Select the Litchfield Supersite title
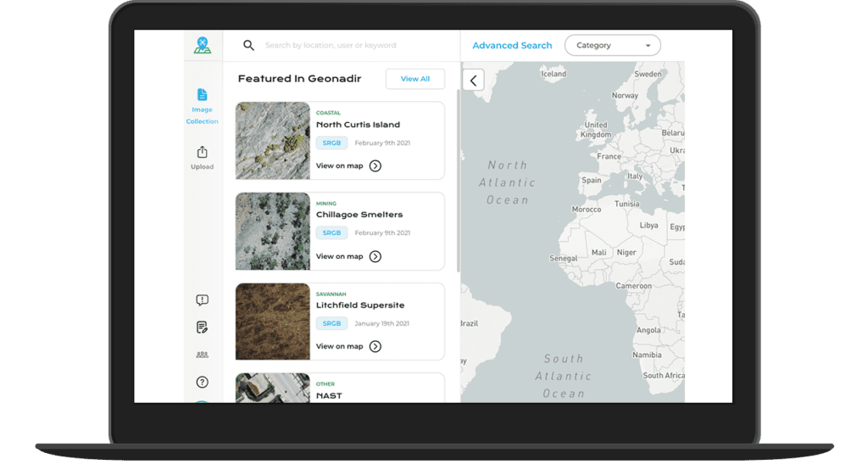 tap(359, 305)
